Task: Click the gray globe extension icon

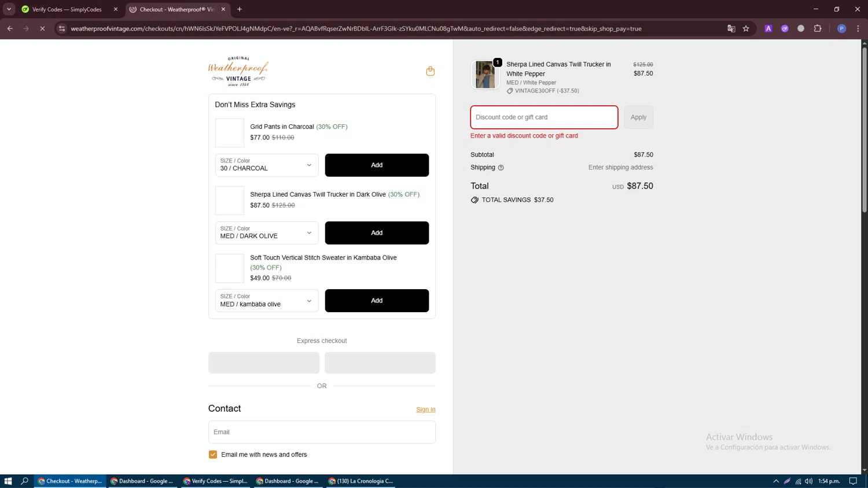Action: [801, 28]
